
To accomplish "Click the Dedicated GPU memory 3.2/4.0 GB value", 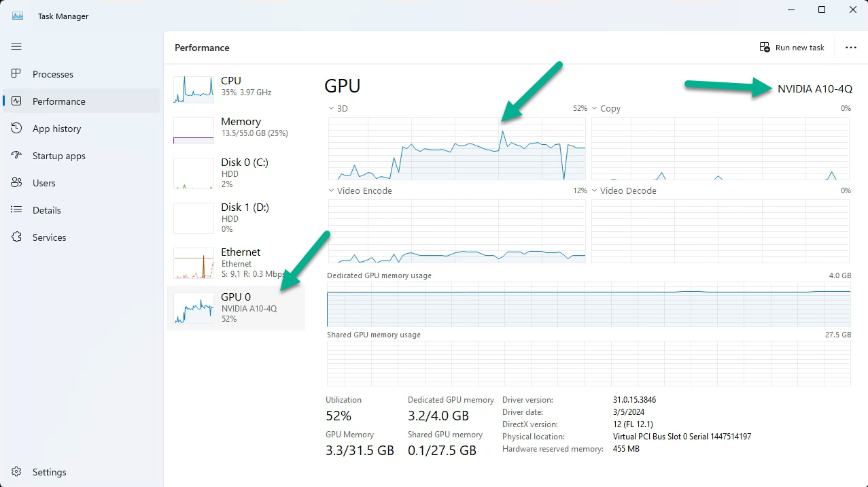I will click(438, 416).
